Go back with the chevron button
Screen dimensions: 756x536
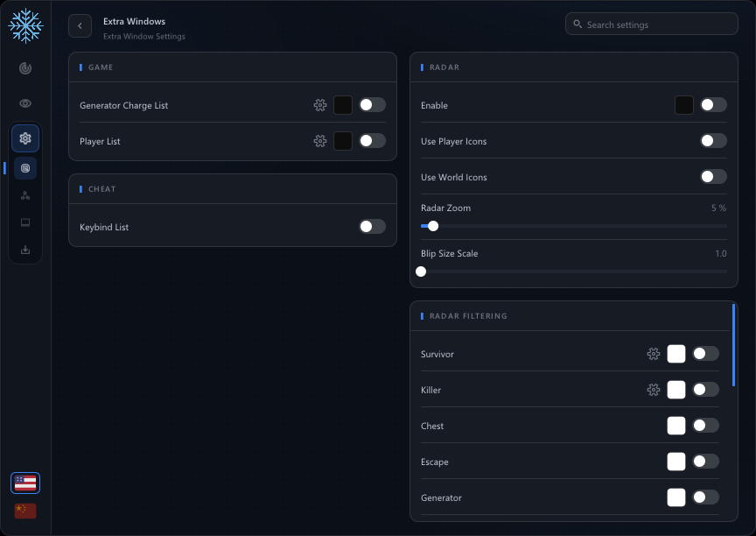pyautogui.click(x=80, y=26)
